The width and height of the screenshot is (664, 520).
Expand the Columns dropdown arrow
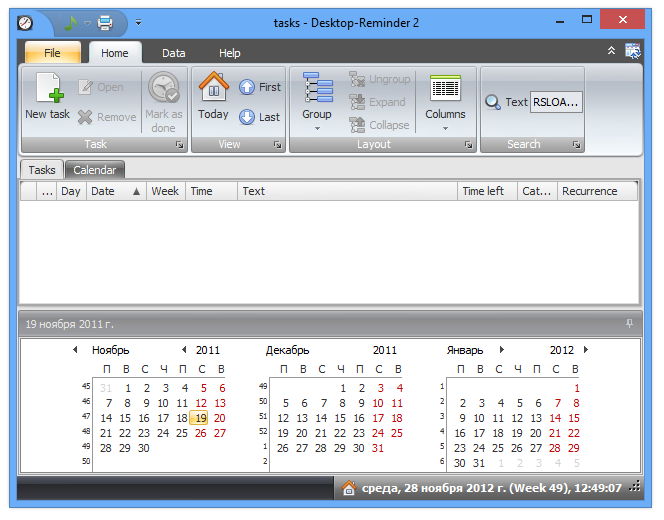[445, 129]
